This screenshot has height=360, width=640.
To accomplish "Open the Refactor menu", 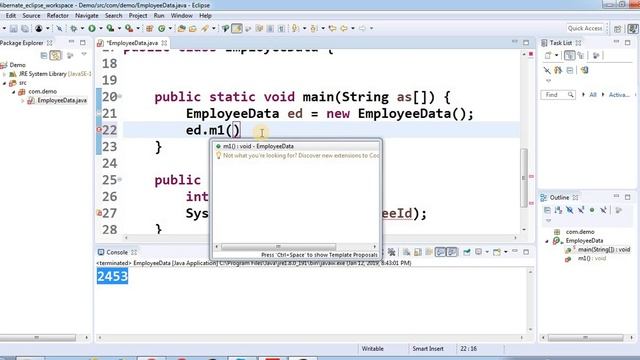I will [x=58, y=16].
